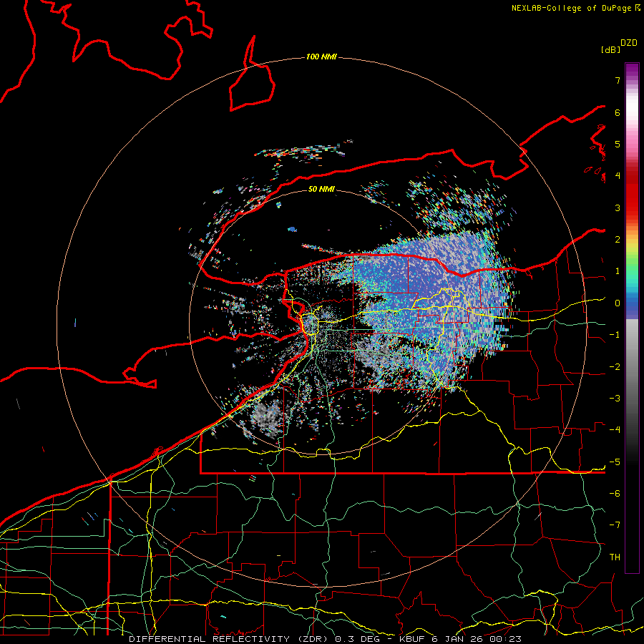Screen dimensions: 644x644
Task: Click the TH threshold label on scale
Action: 615,557
